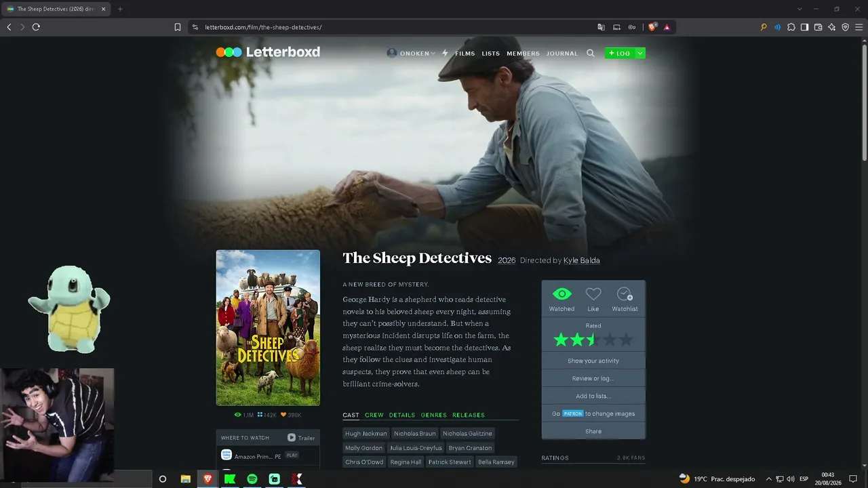Click the install app icon in address bar
Image resolution: width=868 pixels, height=488 pixels.
tap(616, 27)
